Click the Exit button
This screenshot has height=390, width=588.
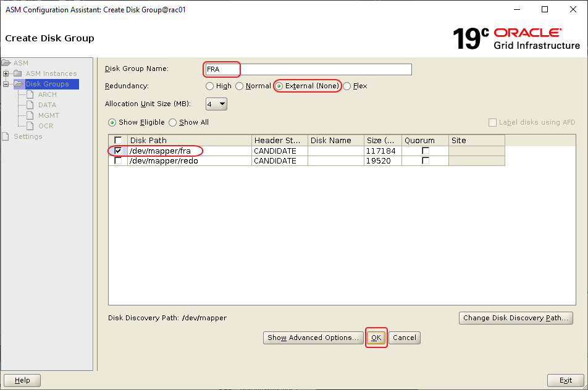566,380
